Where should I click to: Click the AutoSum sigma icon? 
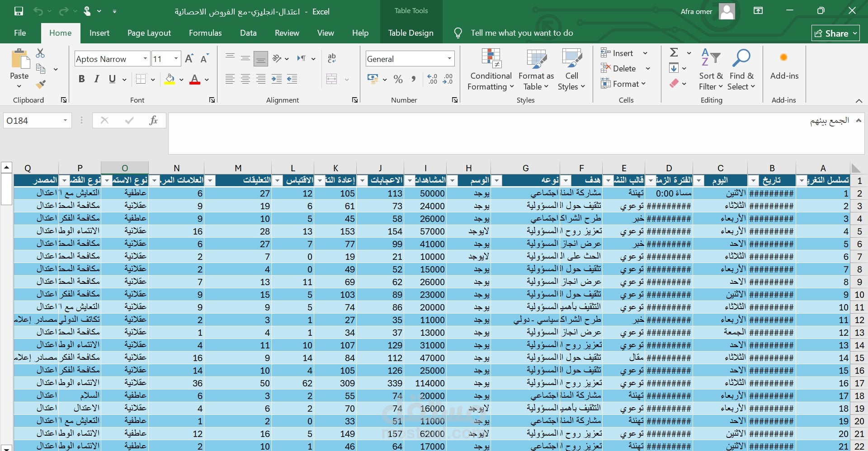point(674,52)
